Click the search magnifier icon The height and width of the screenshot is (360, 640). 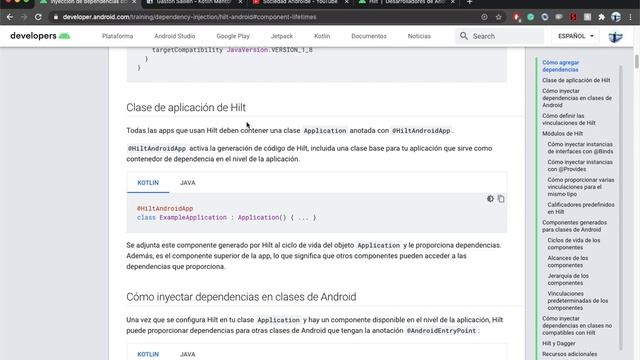pyautogui.click(x=464, y=36)
